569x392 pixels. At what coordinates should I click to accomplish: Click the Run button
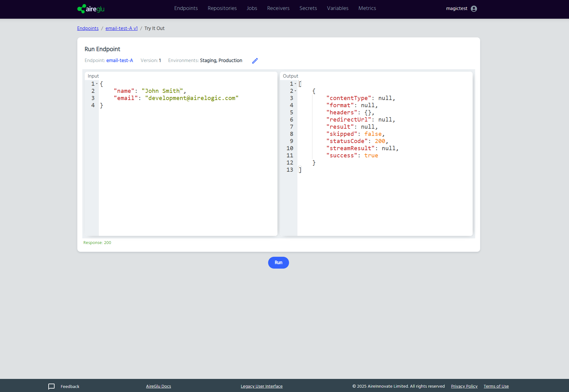click(278, 263)
